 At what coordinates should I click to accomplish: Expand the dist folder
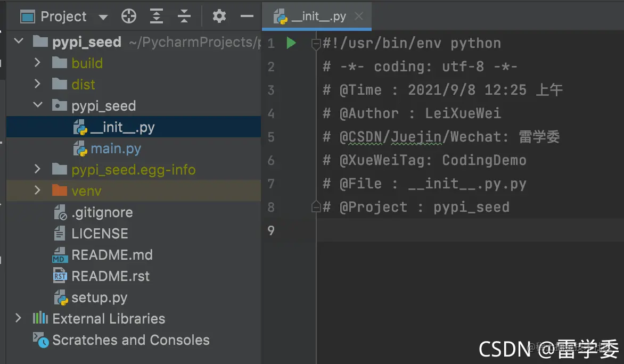coord(37,84)
